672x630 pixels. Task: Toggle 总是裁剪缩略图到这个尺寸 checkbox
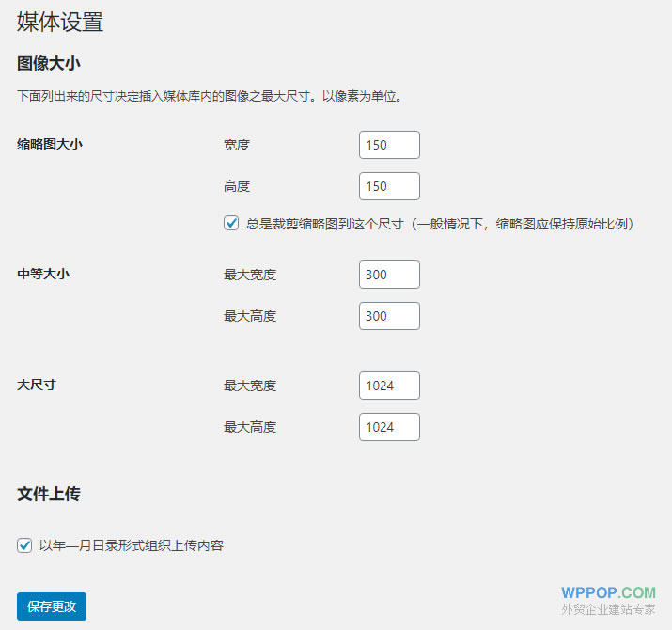(x=231, y=223)
